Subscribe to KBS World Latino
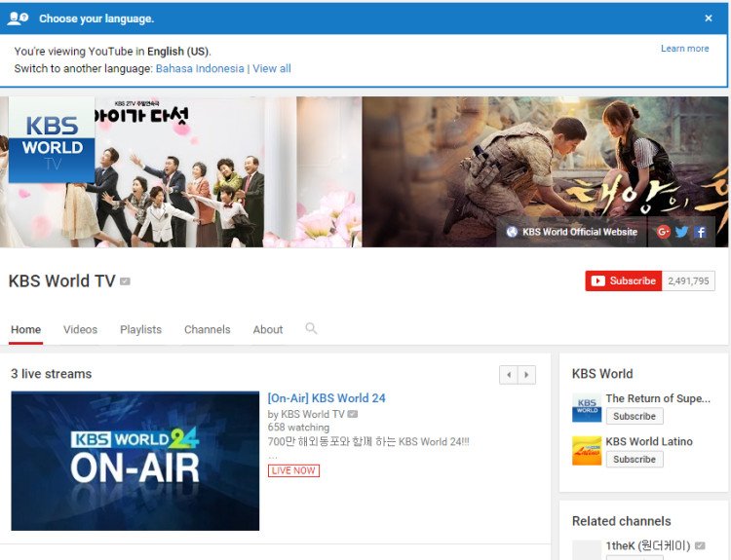731x560 pixels. tap(635, 459)
